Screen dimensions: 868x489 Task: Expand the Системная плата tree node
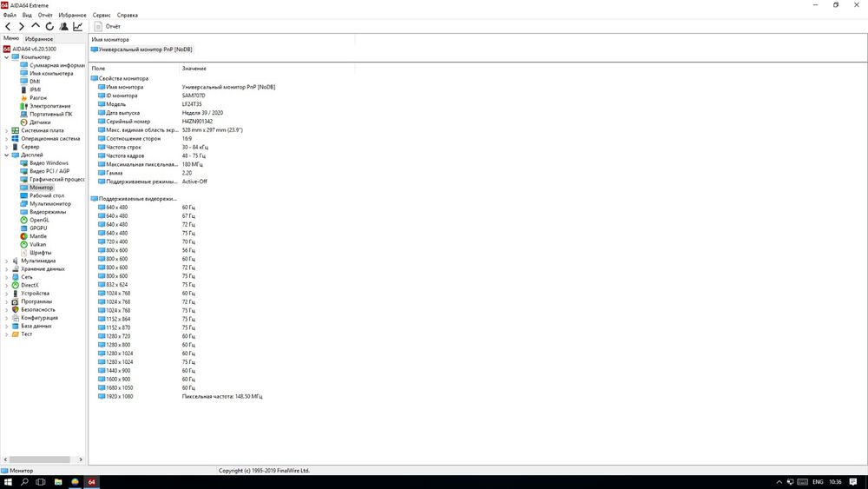[7, 130]
